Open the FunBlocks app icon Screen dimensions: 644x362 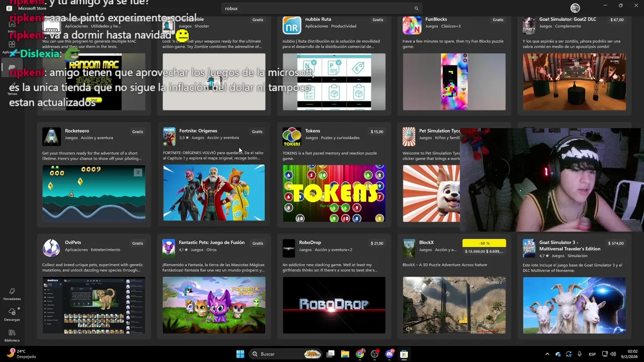tap(412, 25)
